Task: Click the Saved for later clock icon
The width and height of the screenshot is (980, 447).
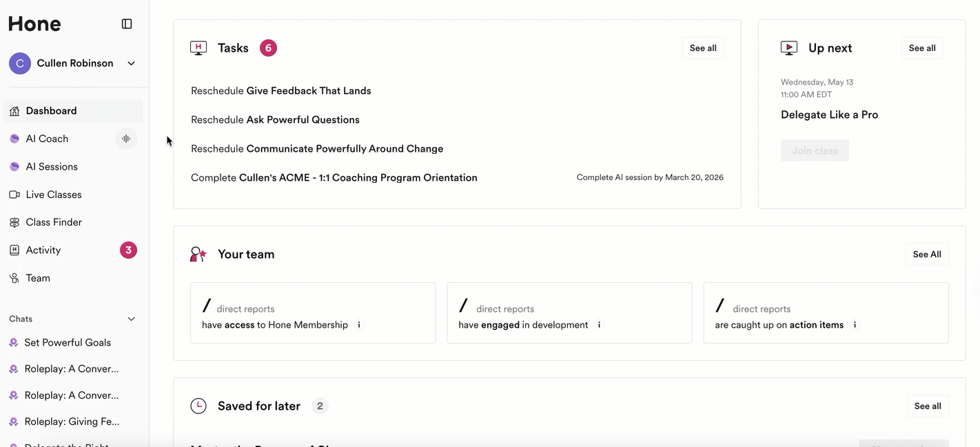Action: point(198,406)
